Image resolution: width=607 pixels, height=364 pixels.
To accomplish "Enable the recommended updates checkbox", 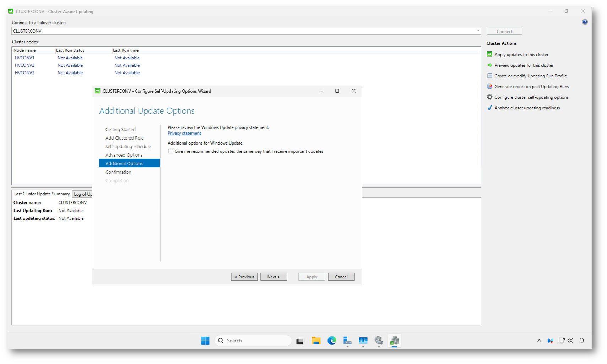I will click(171, 151).
